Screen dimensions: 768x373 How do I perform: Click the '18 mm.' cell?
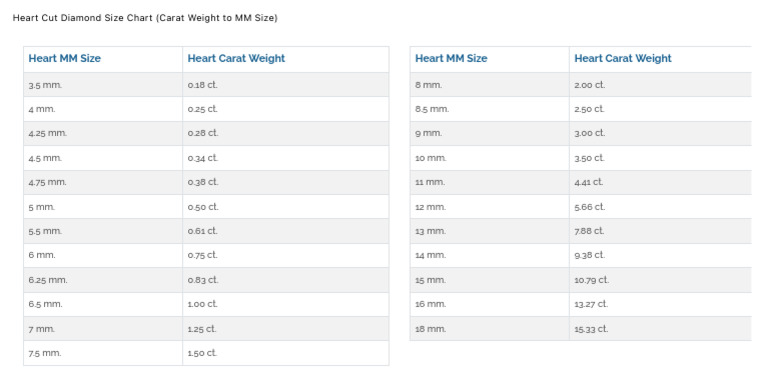coord(489,328)
